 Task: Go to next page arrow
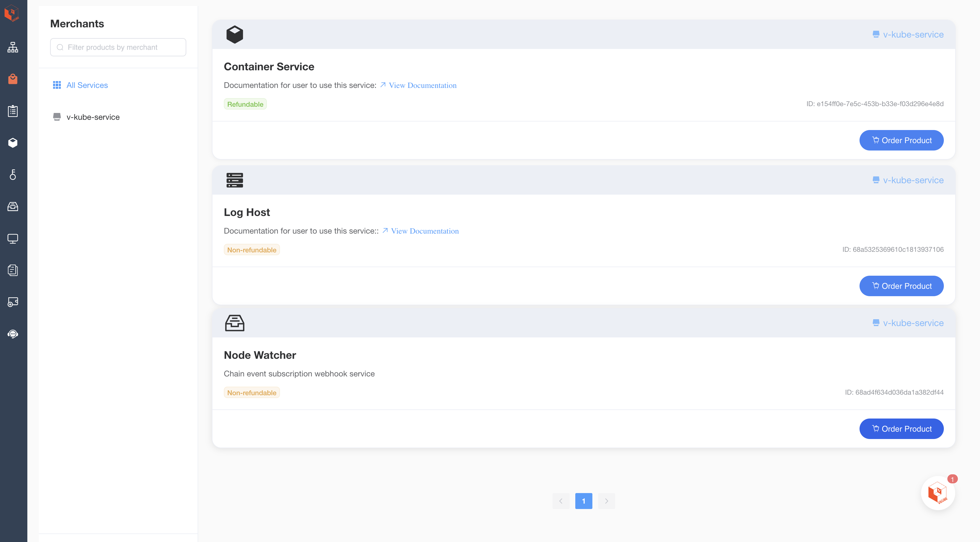[x=606, y=501]
